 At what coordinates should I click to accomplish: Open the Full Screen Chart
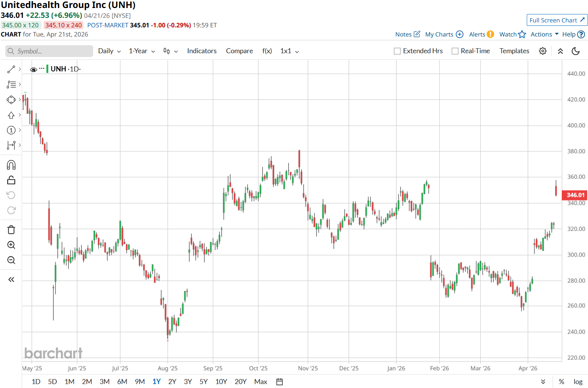click(x=557, y=20)
